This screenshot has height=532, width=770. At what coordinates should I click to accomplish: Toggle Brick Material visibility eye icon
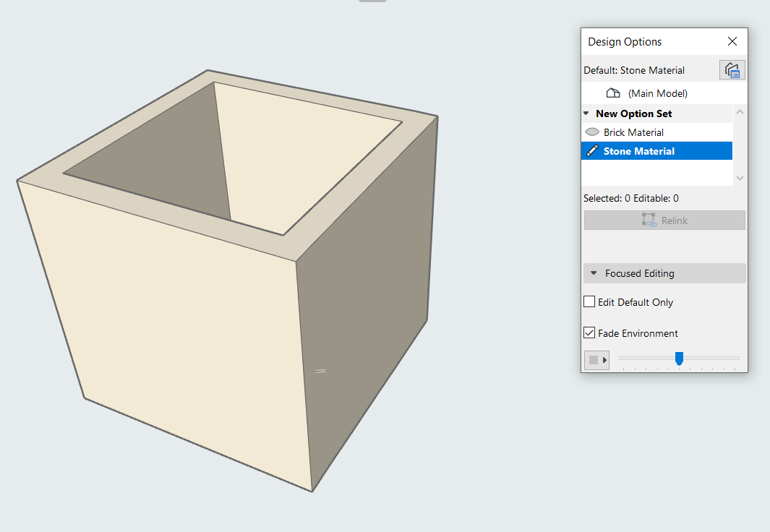click(592, 132)
